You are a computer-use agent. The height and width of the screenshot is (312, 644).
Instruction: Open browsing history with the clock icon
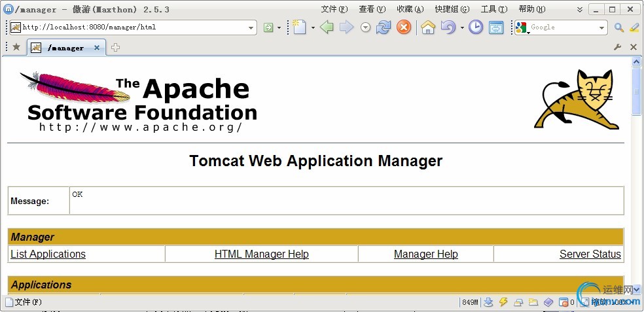476,27
